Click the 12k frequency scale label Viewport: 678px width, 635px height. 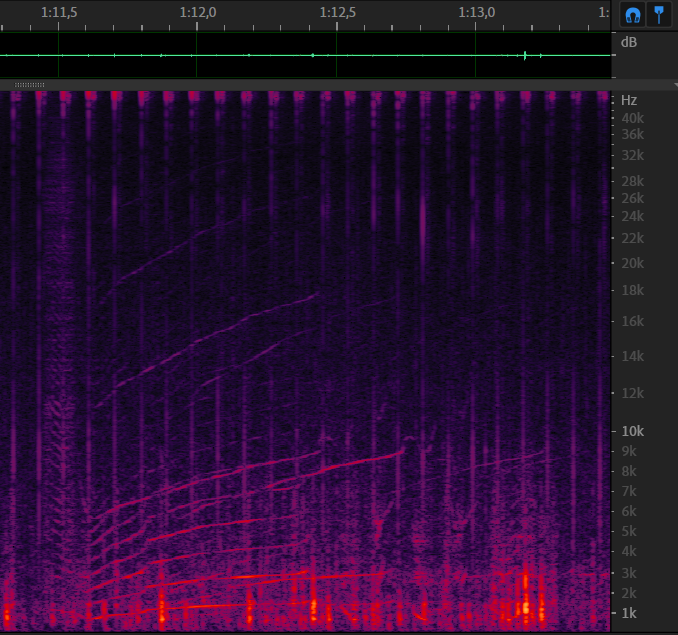(x=633, y=393)
